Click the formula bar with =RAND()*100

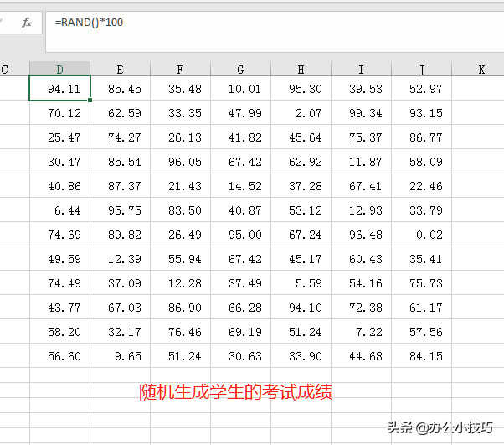coord(275,32)
